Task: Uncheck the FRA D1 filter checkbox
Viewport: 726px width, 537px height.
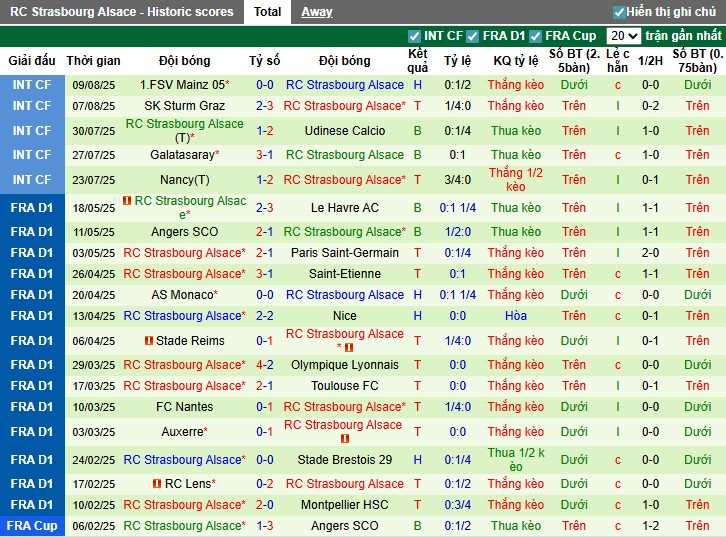Action: click(x=475, y=36)
